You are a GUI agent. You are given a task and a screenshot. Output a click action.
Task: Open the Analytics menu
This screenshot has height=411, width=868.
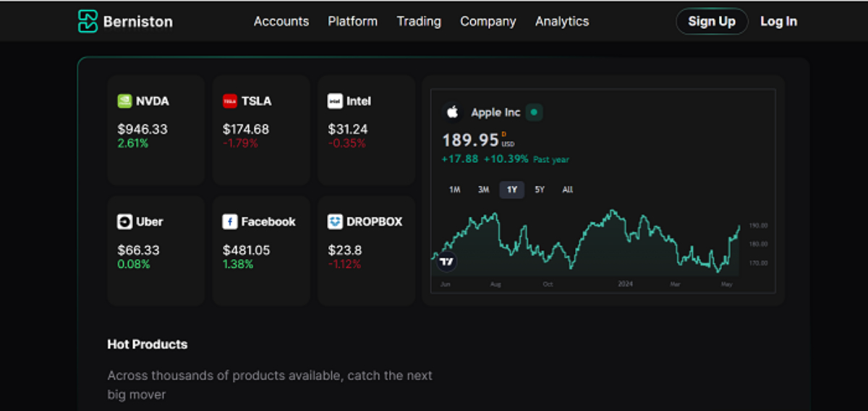tap(562, 21)
